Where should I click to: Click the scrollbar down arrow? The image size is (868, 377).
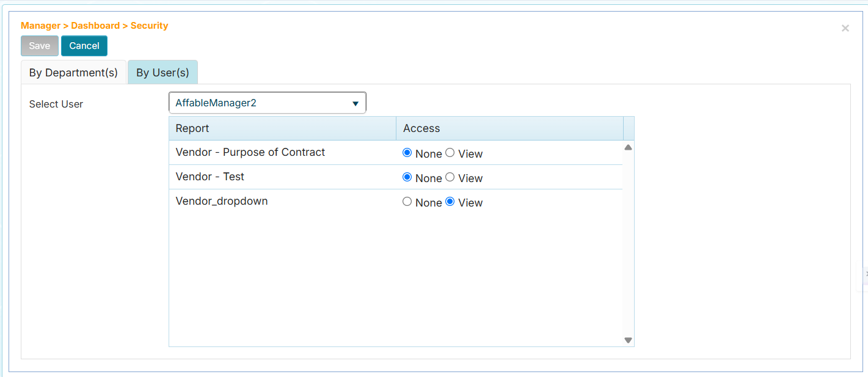[627, 340]
